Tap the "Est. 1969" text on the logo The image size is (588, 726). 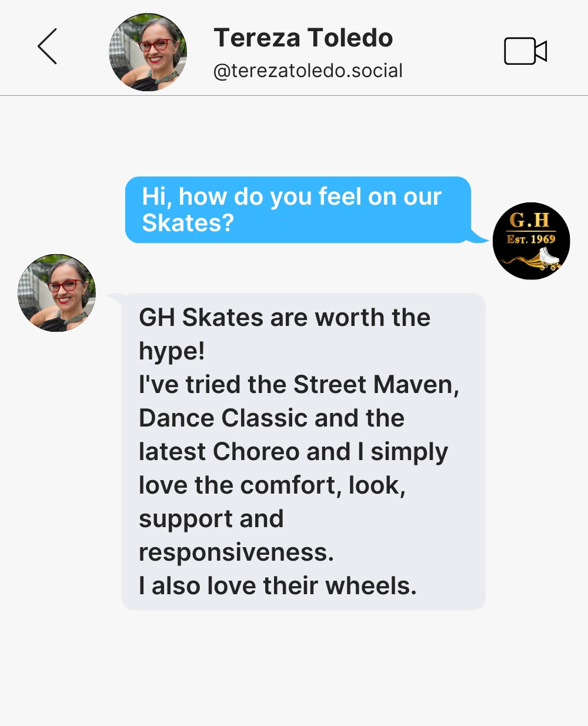point(531,239)
